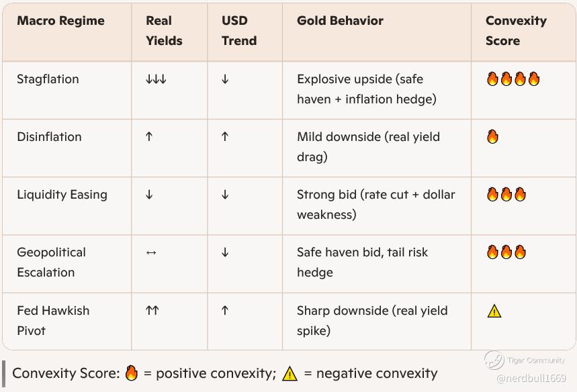Click the warning triangle in the Fed Hawkish Pivot row
This screenshot has height=392, width=577.
point(494,311)
